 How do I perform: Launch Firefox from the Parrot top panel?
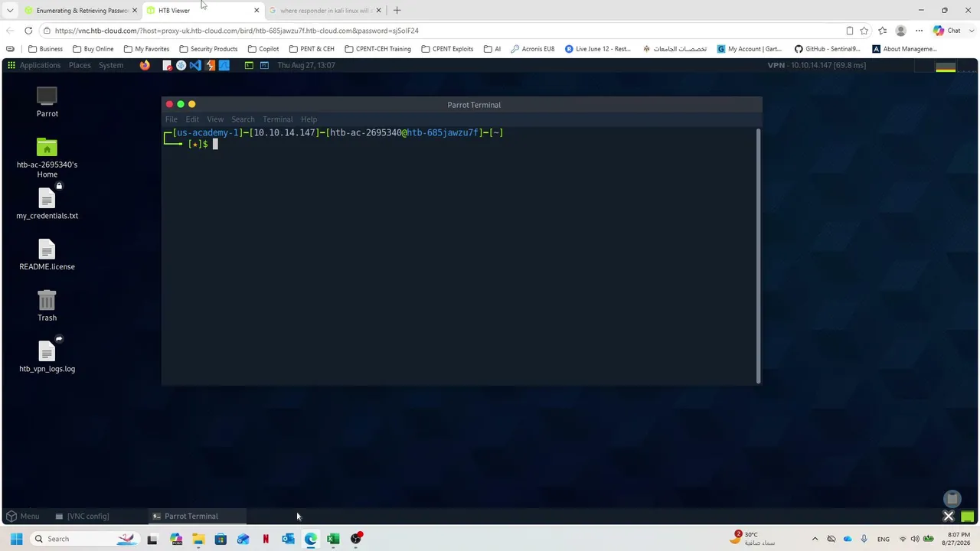tap(145, 65)
